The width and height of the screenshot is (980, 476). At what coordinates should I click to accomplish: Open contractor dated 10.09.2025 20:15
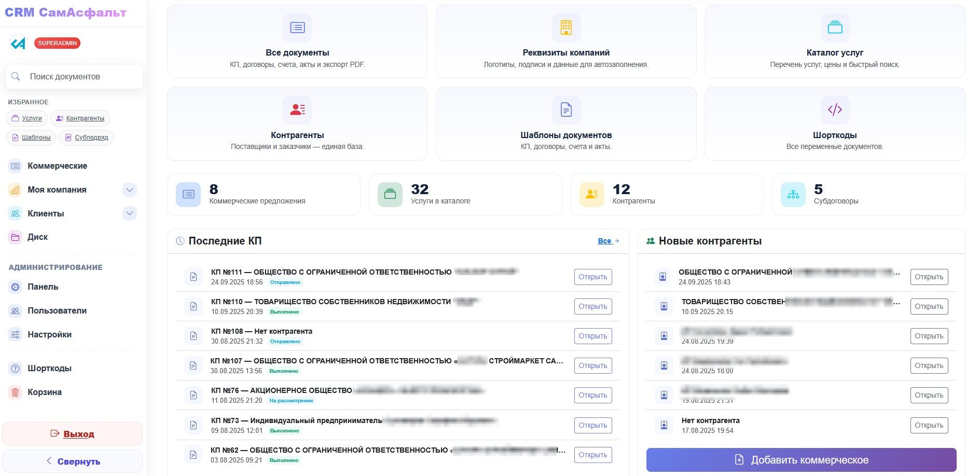coord(929,306)
